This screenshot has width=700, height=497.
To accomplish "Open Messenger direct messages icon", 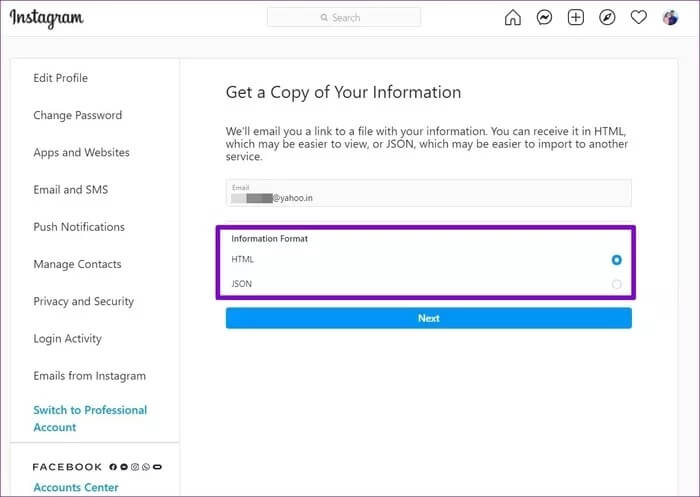I will 544,18.
